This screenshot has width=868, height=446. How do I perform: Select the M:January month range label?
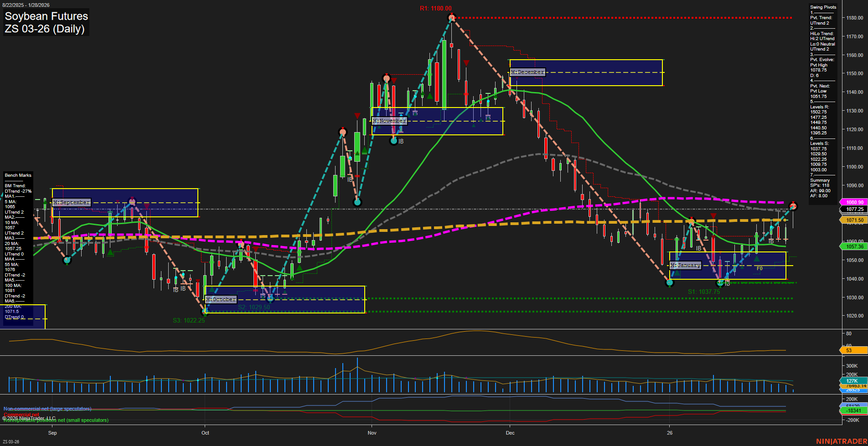(x=685, y=265)
